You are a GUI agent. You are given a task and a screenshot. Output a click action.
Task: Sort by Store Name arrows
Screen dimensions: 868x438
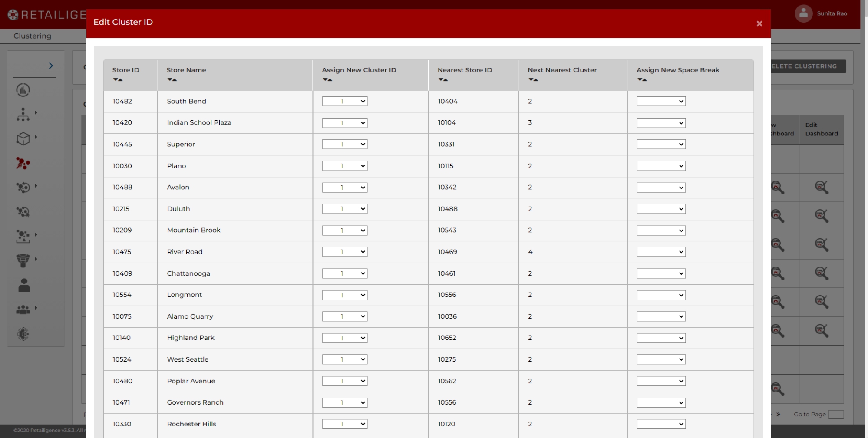pyautogui.click(x=172, y=80)
